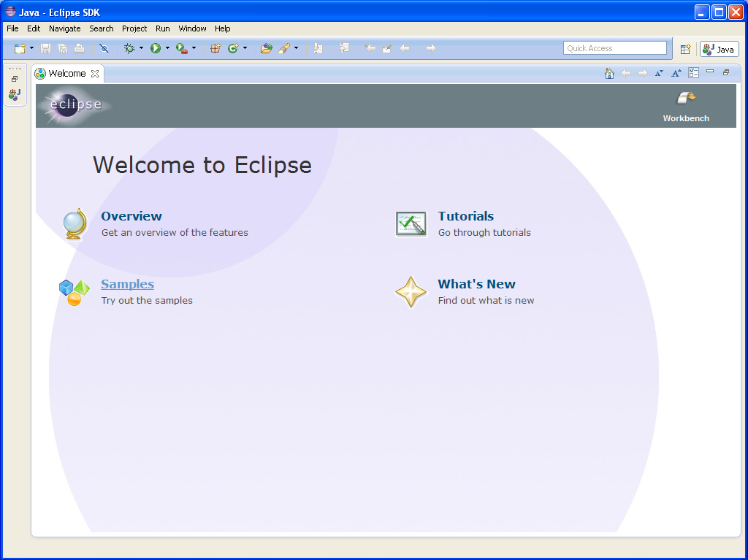Open the Overview link
The height and width of the screenshot is (560, 748).
click(x=131, y=216)
